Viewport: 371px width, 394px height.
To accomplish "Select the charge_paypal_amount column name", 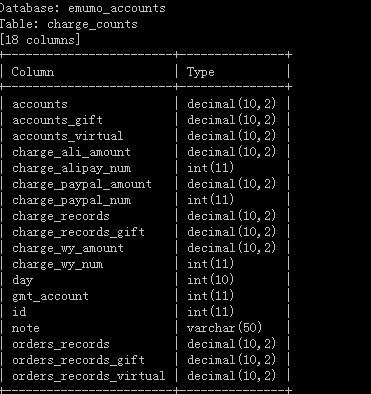I will pyautogui.click(x=82, y=184).
